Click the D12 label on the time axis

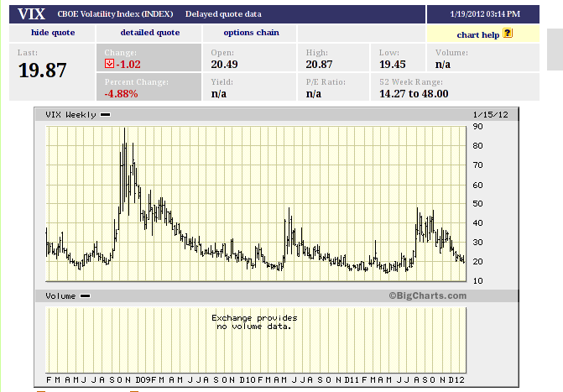pos(456,380)
